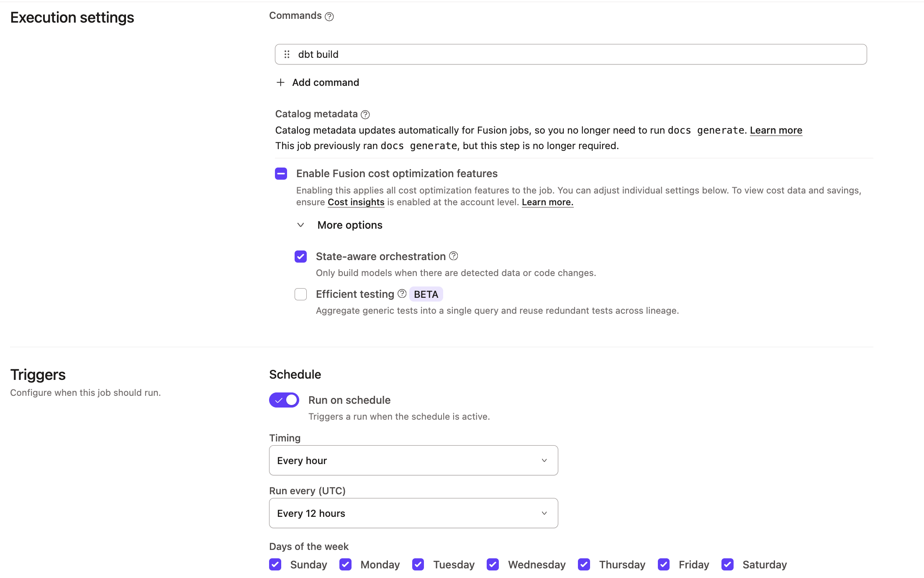Viewport: 924px width, 578px height.
Task: Uncheck State-aware orchestration
Action: pos(300,256)
